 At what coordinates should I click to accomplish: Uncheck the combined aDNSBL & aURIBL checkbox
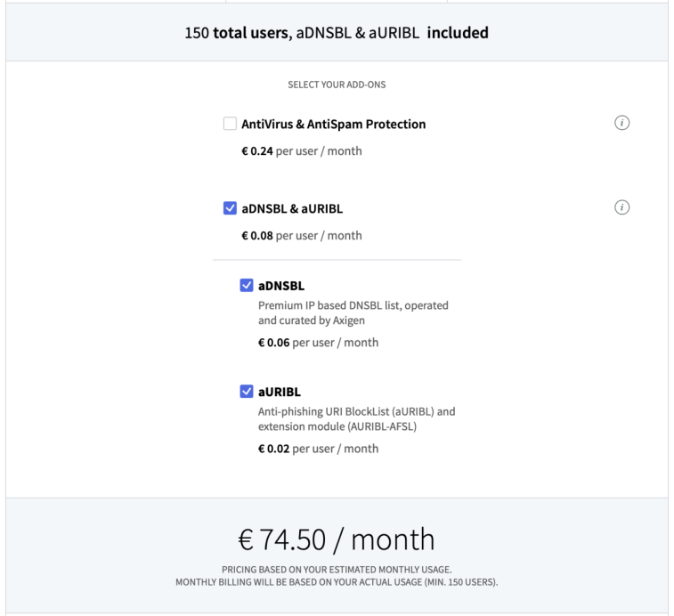click(x=230, y=208)
